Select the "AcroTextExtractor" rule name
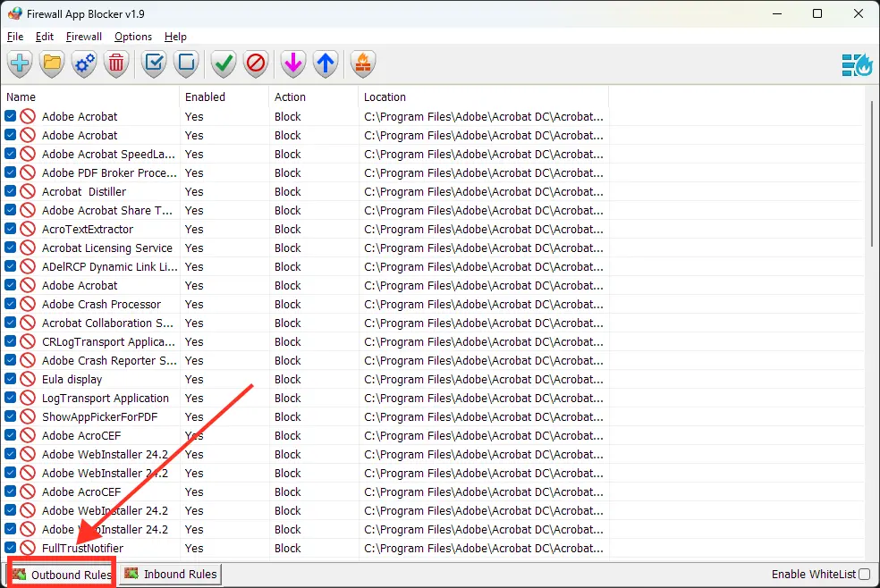Screen dimensions: 880x588 point(88,230)
